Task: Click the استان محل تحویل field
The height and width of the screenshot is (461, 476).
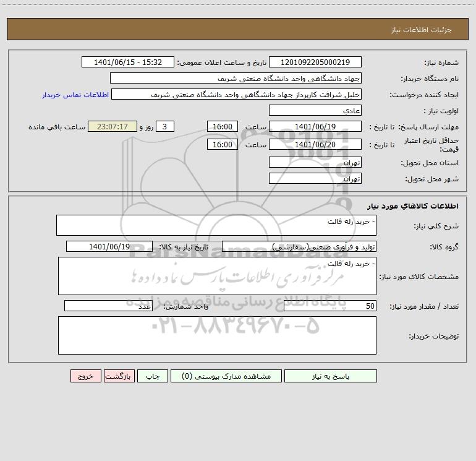Action: coord(315,162)
